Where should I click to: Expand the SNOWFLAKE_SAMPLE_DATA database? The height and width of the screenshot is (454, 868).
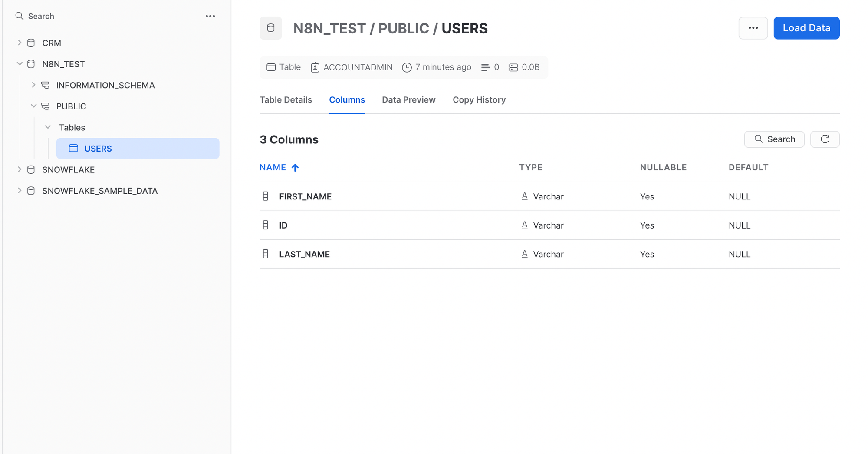(20, 190)
